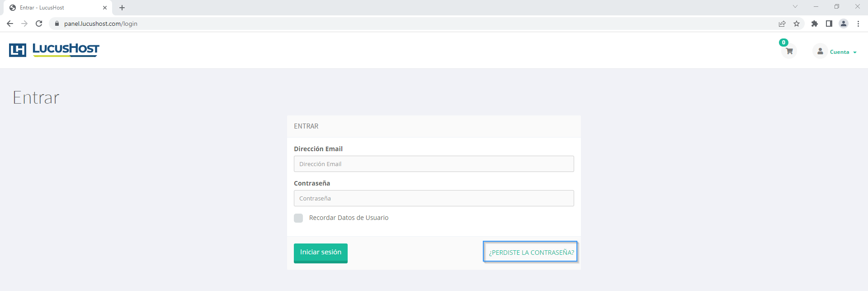Open a new browser tab

122,8
